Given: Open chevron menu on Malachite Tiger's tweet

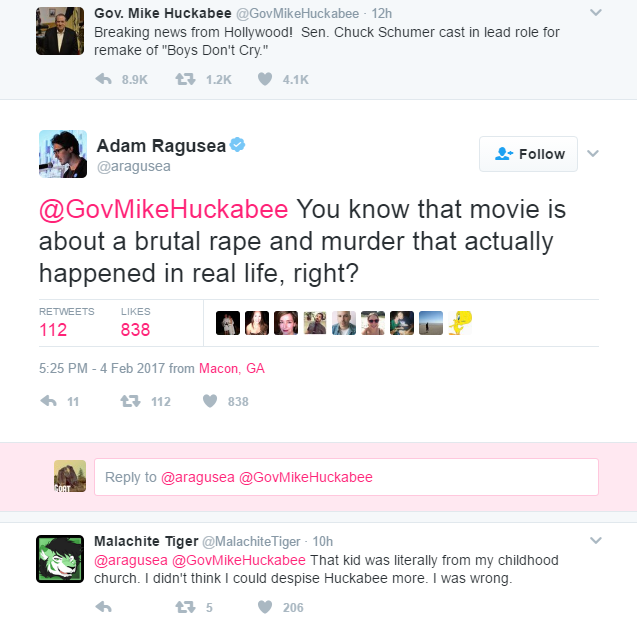Looking at the screenshot, I should pyautogui.click(x=595, y=540).
